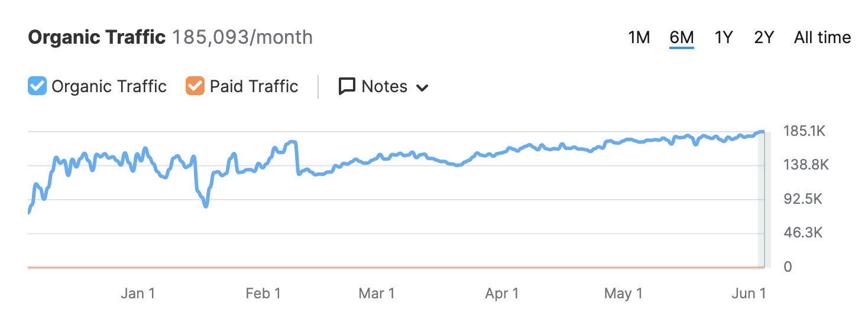The image size is (868, 332).
Task: Toggle the blue Organic Traffic checkbox
Action: (37, 86)
